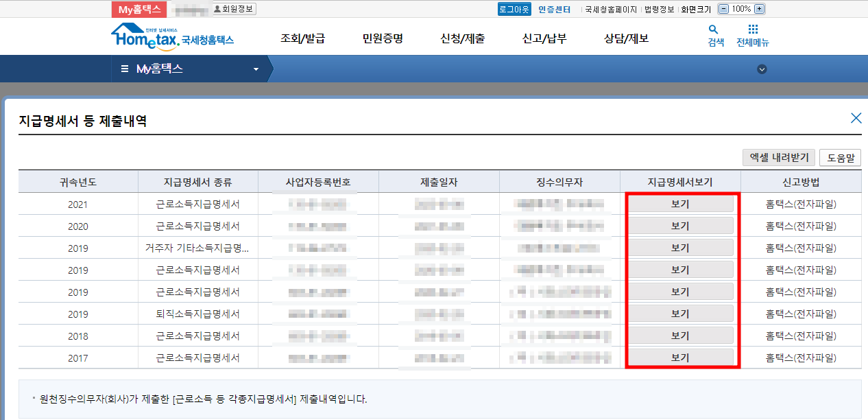Viewport: 868px width, 420px height.
Task: Log out via the 로그아웃 button
Action: pos(514,9)
